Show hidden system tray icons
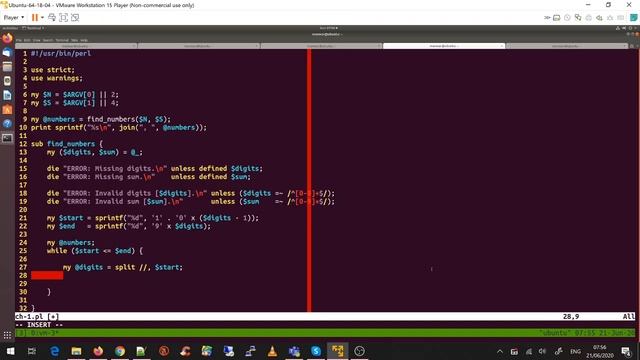Viewport: 640px width, 360px height. point(500,351)
